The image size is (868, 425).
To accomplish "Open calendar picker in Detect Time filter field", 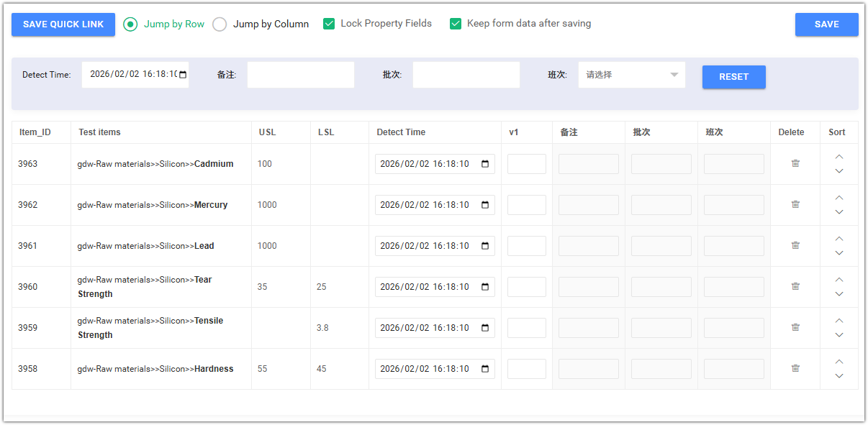I will [x=182, y=73].
